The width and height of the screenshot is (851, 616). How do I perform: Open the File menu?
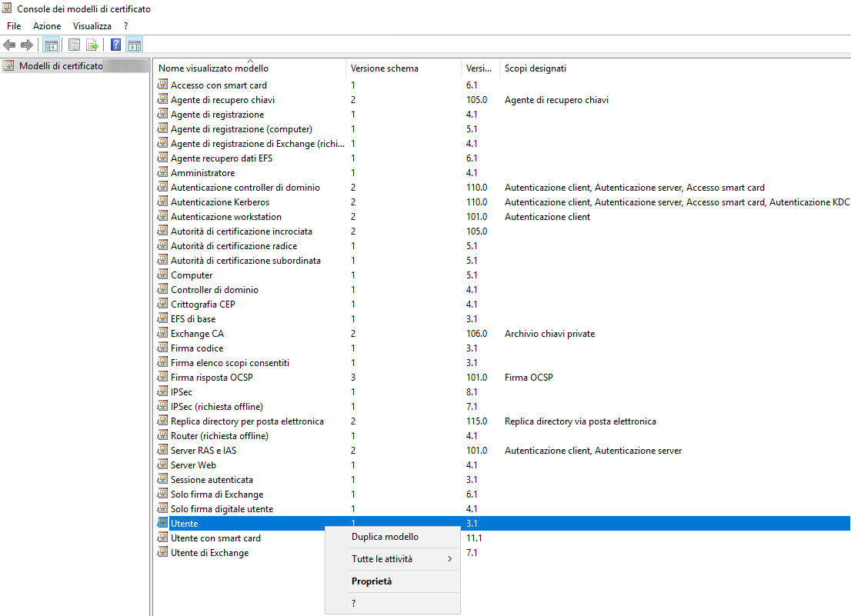pos(14,26)
